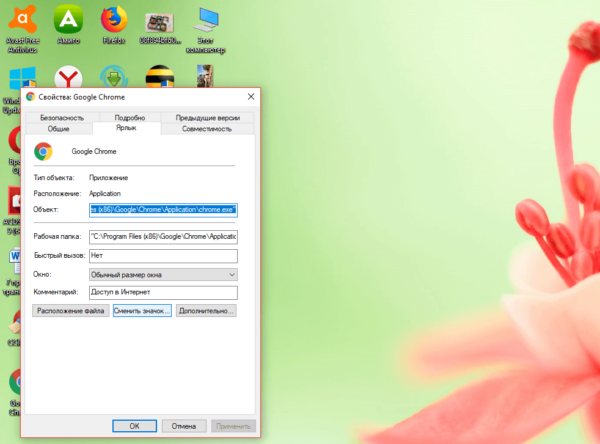Open the Дополнительно settings button

(x=206, y=311)
